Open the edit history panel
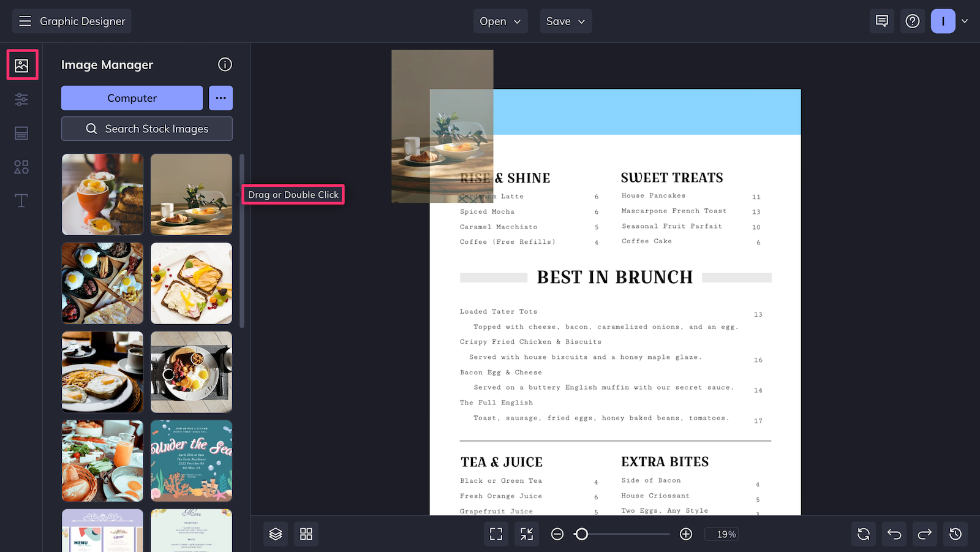The image size is (980, 552). click(955, 534)
